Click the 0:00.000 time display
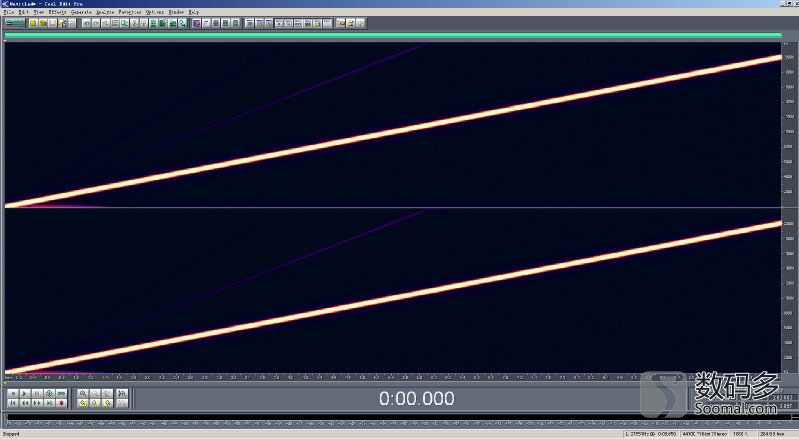Image resolution: width=799 pixels, height=439 pixels. coord(415,398)
